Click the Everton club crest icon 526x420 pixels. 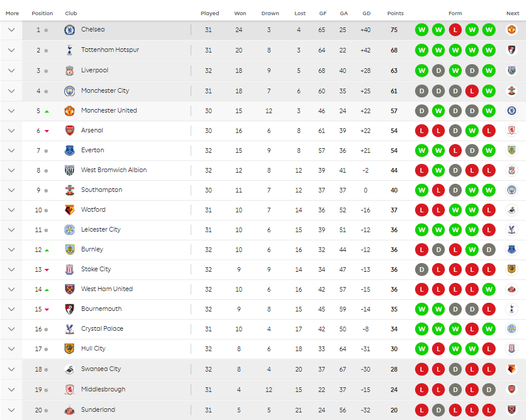pyautogui.click(x=69, y=150)
